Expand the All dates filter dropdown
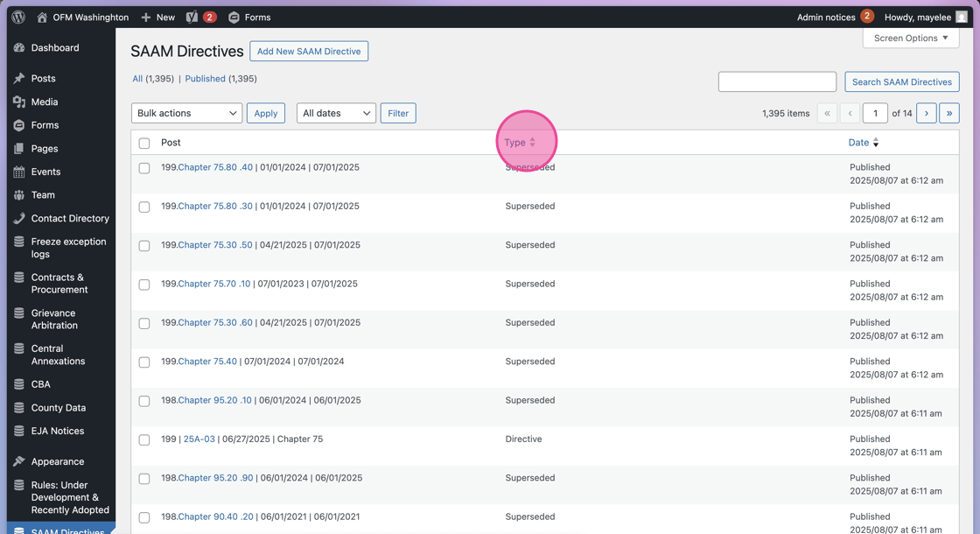 (336, 113)
